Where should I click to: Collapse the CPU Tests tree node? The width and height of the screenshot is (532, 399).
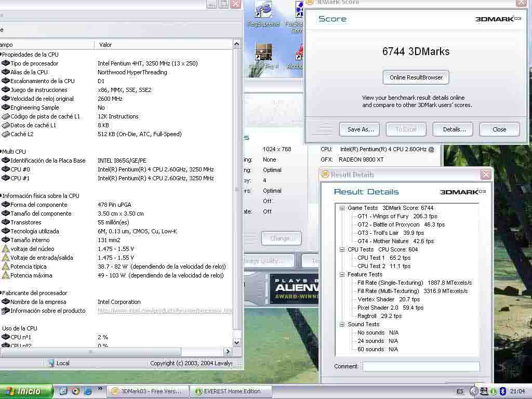(342, 249)
